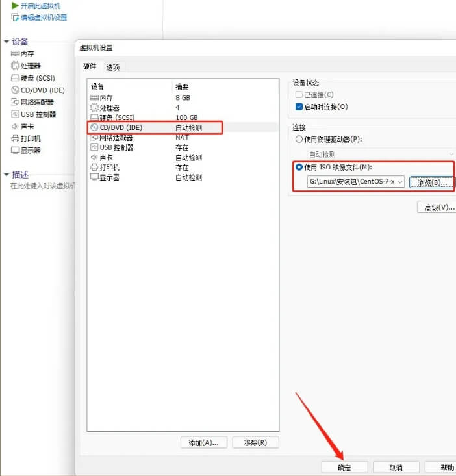The height and width of the screenshot is (476, 456).
Task: Click the 添加(A)... button
Action: [204, 443]
